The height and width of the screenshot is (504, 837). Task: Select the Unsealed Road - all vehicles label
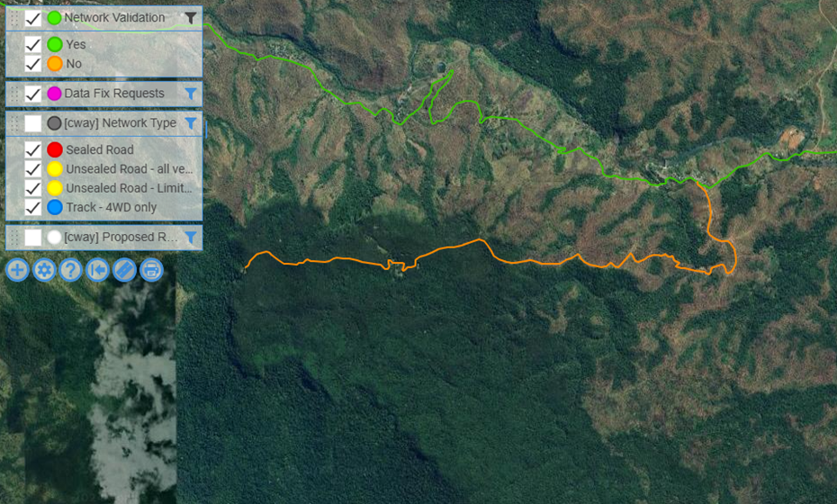click(130, 169)
